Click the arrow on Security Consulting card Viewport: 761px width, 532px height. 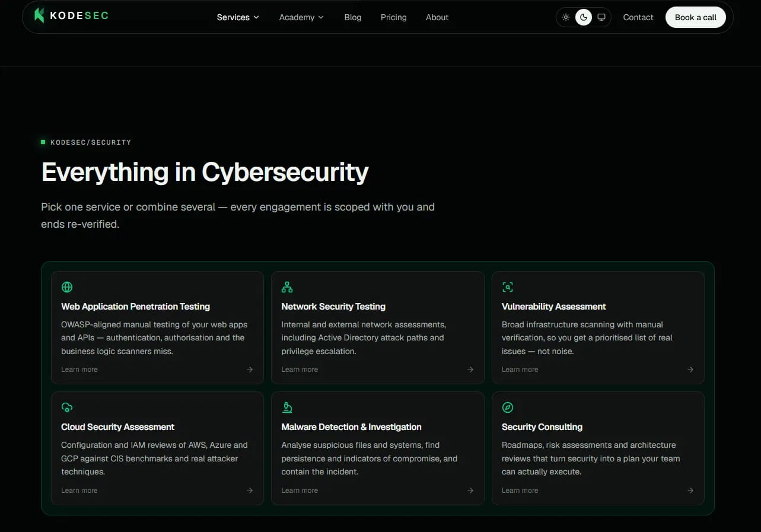point(690,490)
